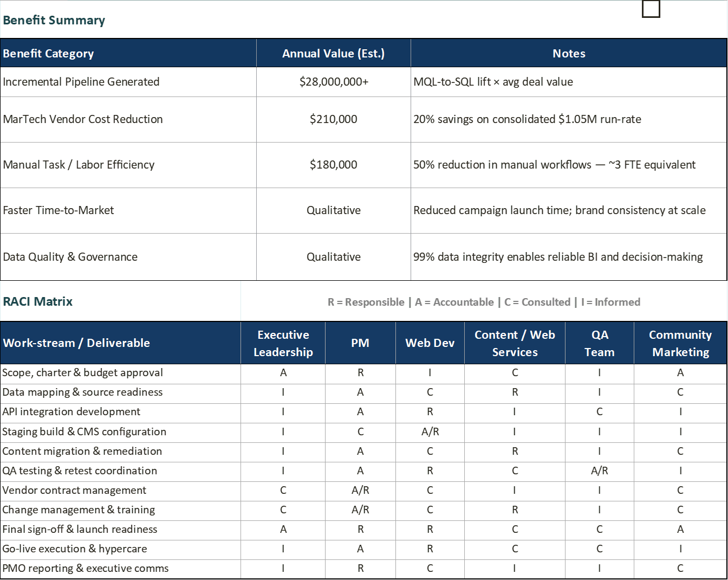Viewport: 728px width, 580px height.
Task: Click the Reduced campaign launch time note
Action: click(569, 210)
